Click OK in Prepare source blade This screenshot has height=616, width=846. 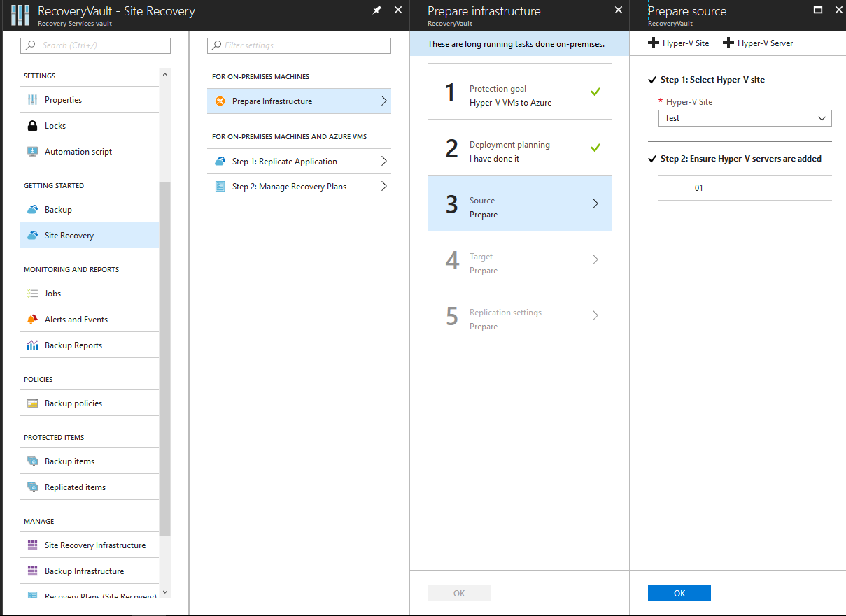679,593
